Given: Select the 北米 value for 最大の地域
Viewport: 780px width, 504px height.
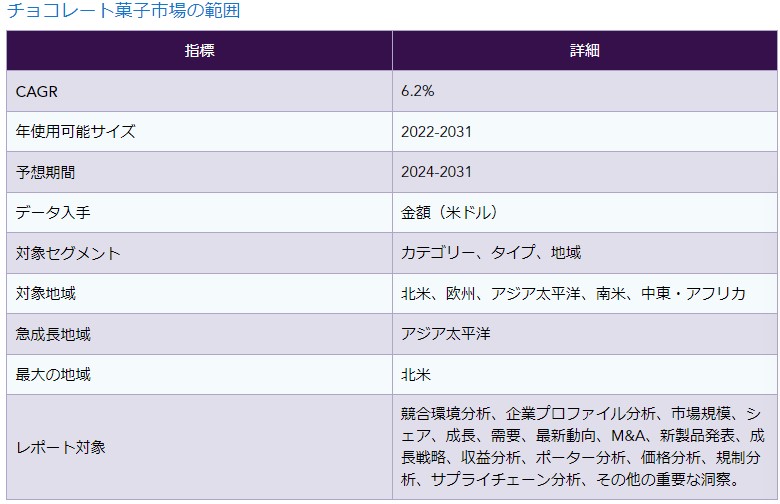Looking at the screenshot, I should (x=415, y=374).
